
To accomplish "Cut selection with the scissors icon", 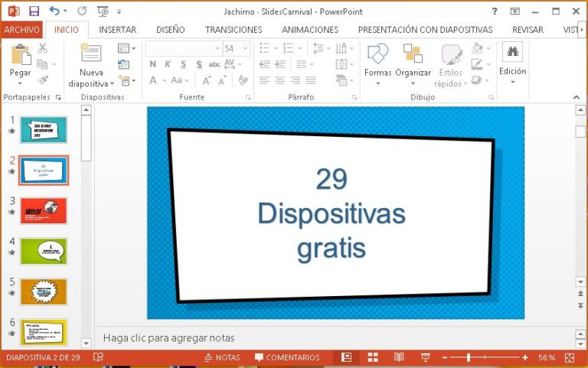I will tap(42, 48).
